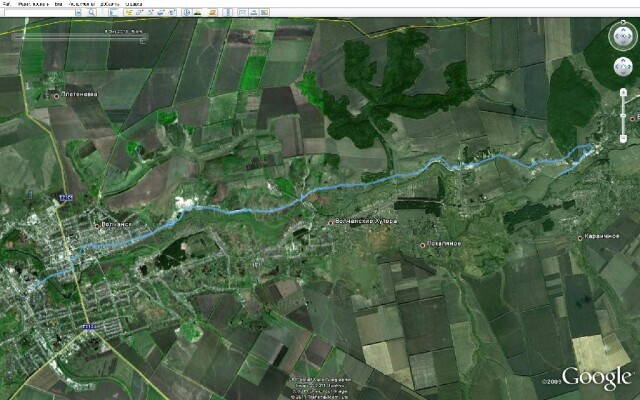Click the blue road shield south of Волчанск
Image resolution: width=640 pixels, height=400 pixels.
coord(89,327)
